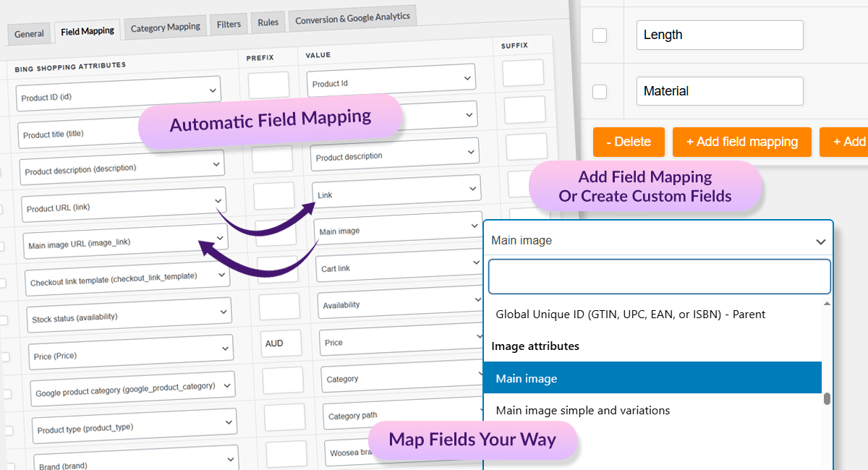Click the + Add field mapping button

[x=742, y=142]
